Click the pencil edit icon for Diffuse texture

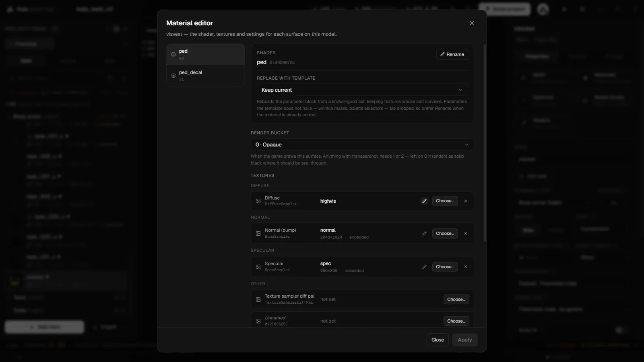(x=424, y=201)
